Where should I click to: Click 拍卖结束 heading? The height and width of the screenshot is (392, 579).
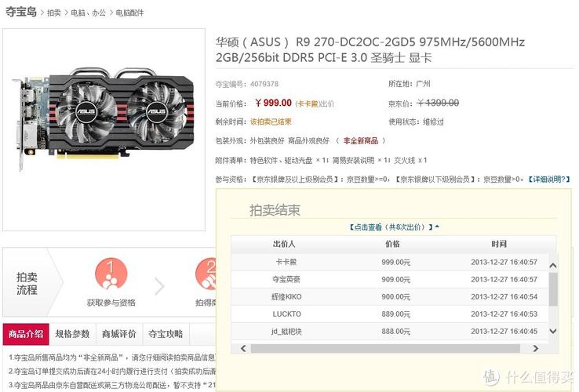(x=275, y=210)
